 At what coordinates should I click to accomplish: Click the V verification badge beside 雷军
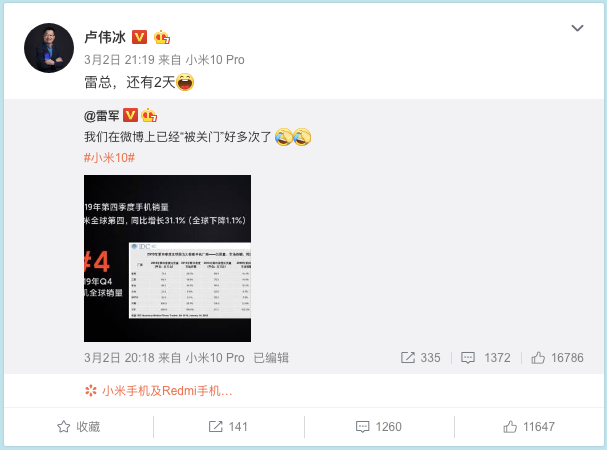pyautogui.click(x=130, y=115)
